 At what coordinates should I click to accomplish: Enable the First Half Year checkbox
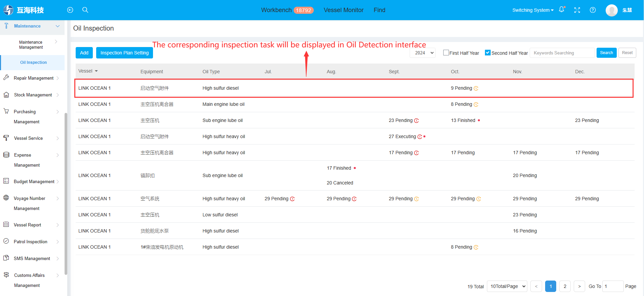coord(446,53)
